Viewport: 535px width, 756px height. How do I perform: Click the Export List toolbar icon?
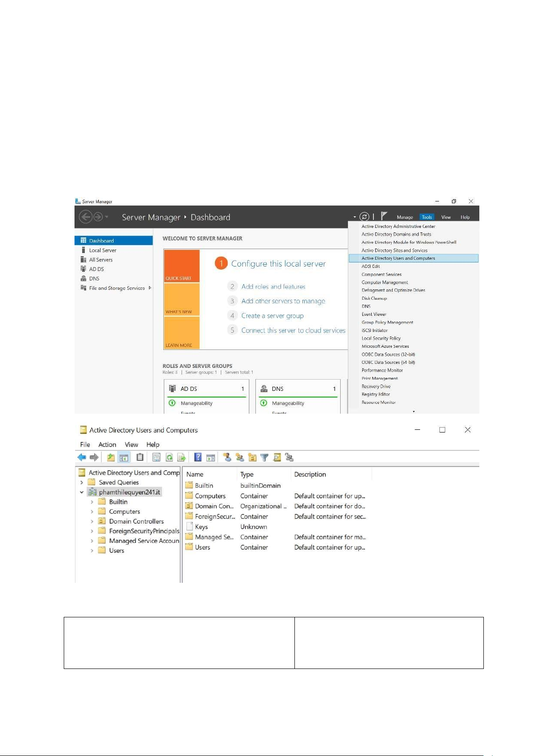181,457
